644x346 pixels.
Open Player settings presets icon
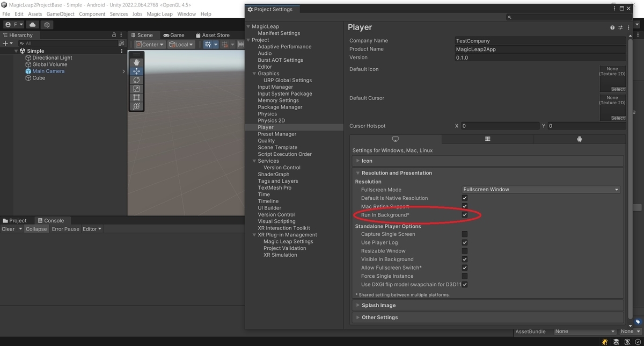(620, 27)
